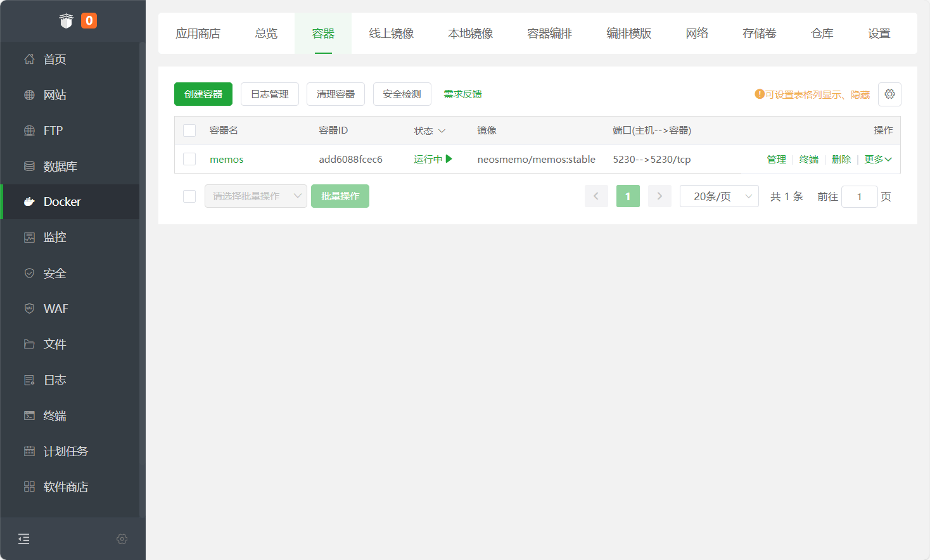
Task: Click 管理 manage for memos
Action: point(777,160)
